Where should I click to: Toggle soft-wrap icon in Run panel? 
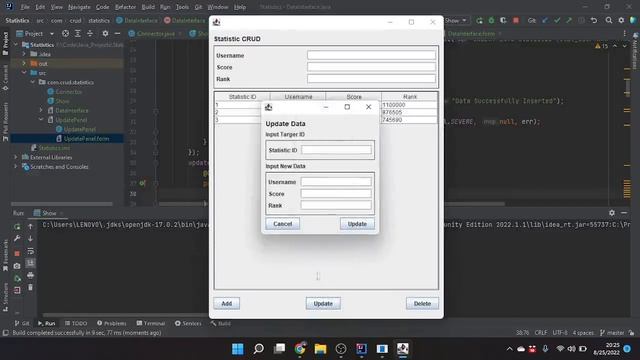tap(30, 251)
